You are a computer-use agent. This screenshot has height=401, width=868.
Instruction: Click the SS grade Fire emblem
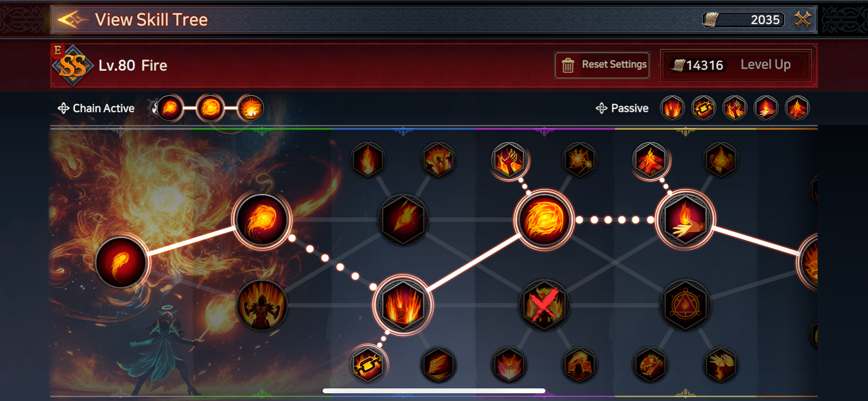click(x=73, y=66)
